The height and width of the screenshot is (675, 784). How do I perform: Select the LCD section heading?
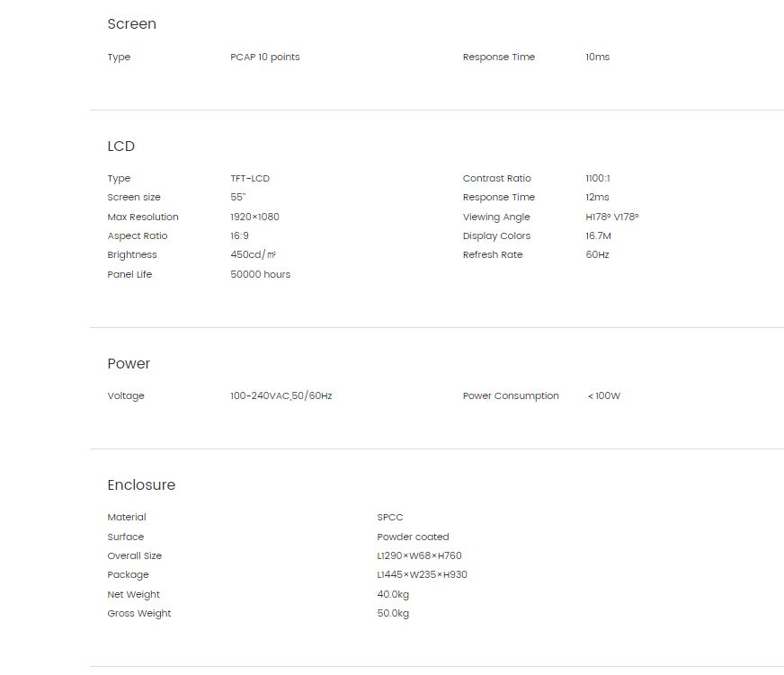point(121,146)
